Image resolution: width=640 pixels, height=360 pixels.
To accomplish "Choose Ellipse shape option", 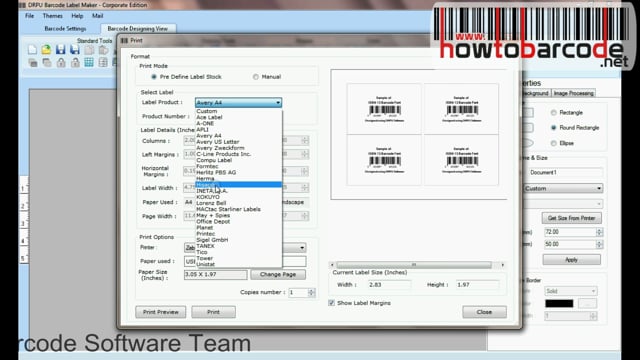I will point(553,143).
